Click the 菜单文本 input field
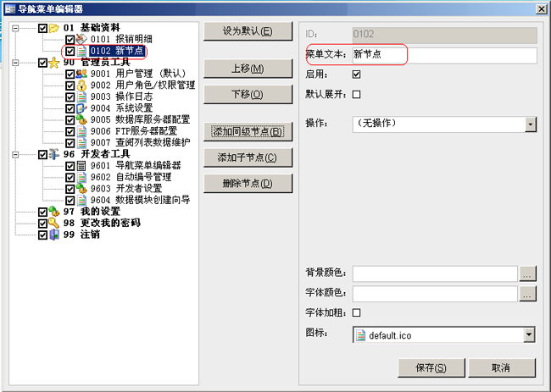 tap(444, 55)
